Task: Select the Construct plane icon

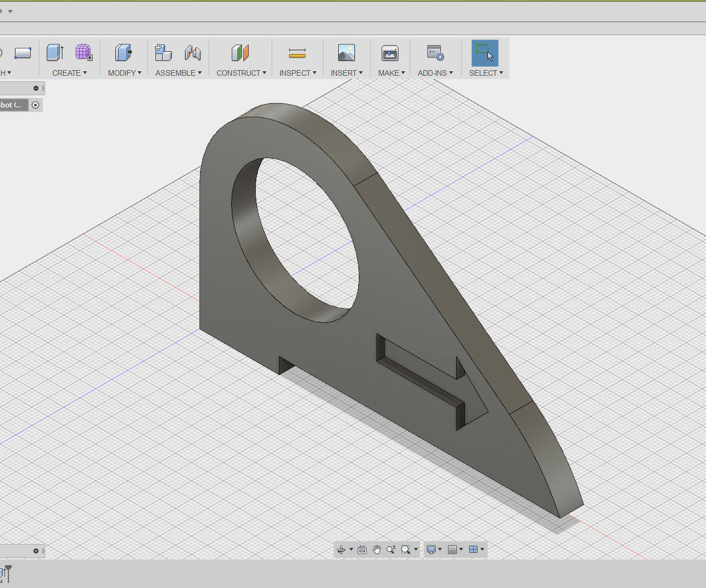Action: (x=240, y=53)
